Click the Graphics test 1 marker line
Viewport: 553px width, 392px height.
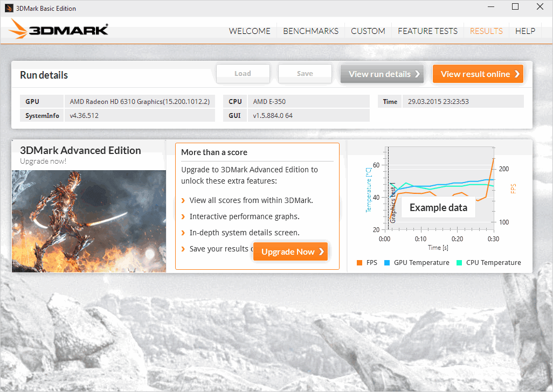(389, 188)
